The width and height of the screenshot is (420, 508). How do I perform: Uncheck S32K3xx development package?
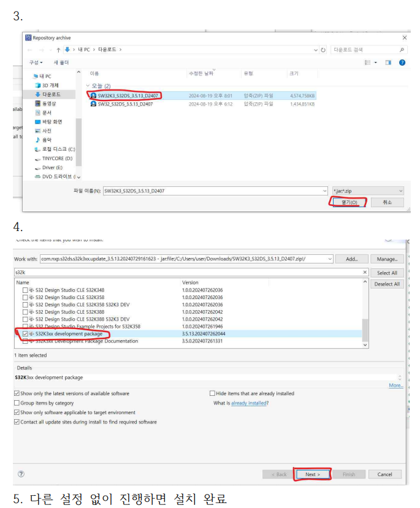25,334
